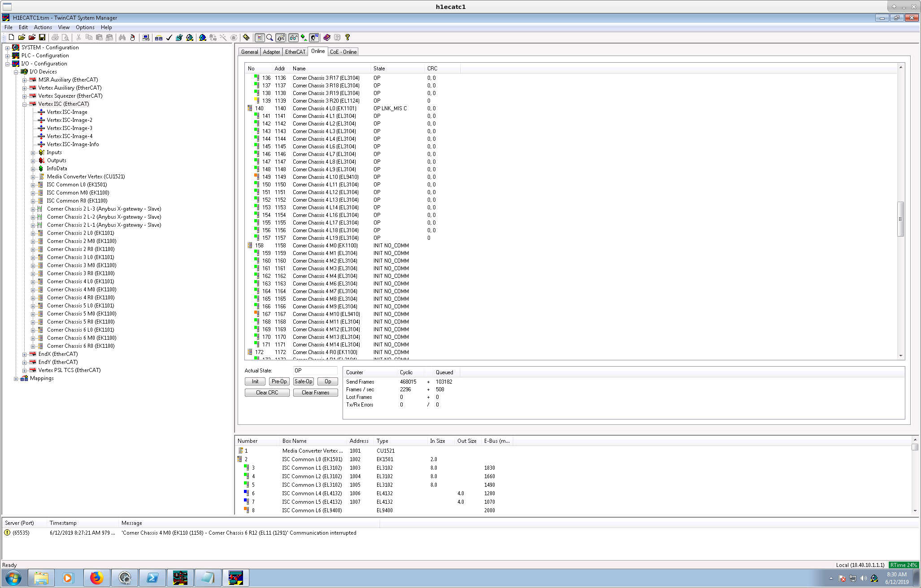
Task: Click the checkmark Check Configuration icon
Action: point(169,38)
